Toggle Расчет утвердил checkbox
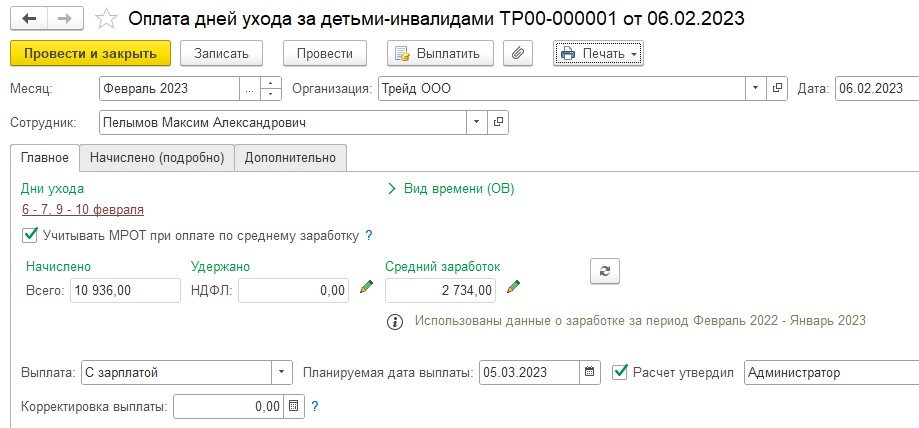 click(x=620, y=372)
